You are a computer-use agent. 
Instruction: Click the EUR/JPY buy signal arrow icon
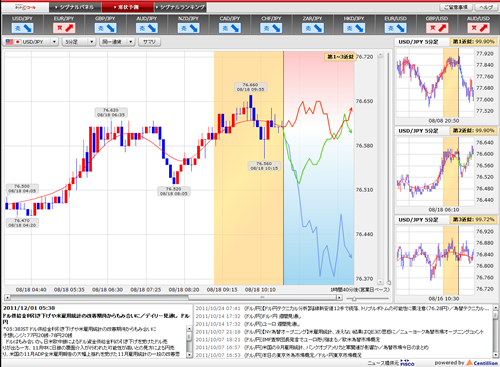pos(64,28)
